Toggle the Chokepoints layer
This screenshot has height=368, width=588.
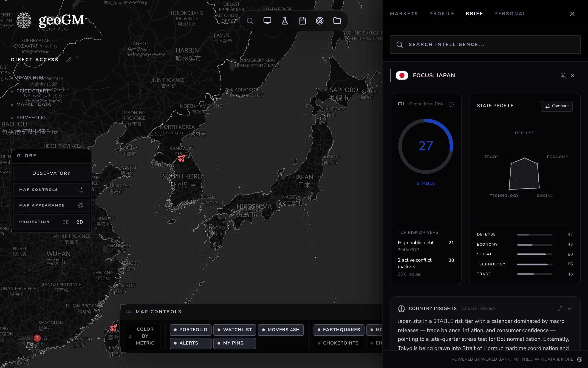[x=339, y=343]
